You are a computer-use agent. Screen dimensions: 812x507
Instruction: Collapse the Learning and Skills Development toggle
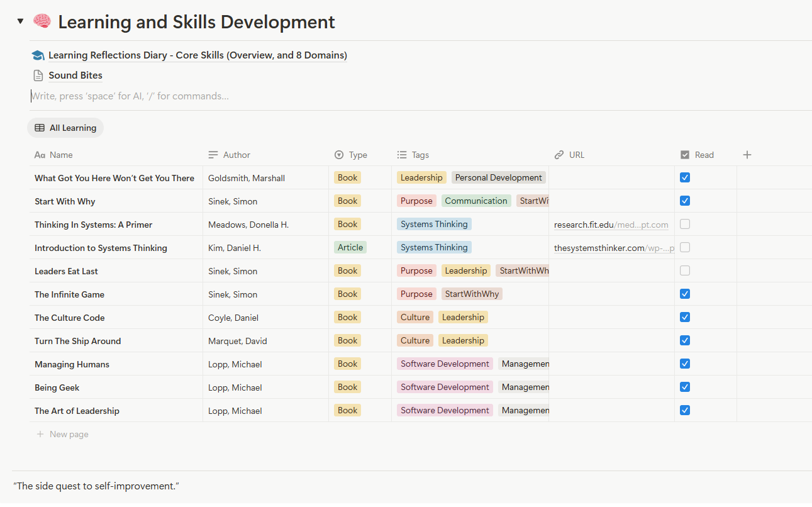(20, 21)
